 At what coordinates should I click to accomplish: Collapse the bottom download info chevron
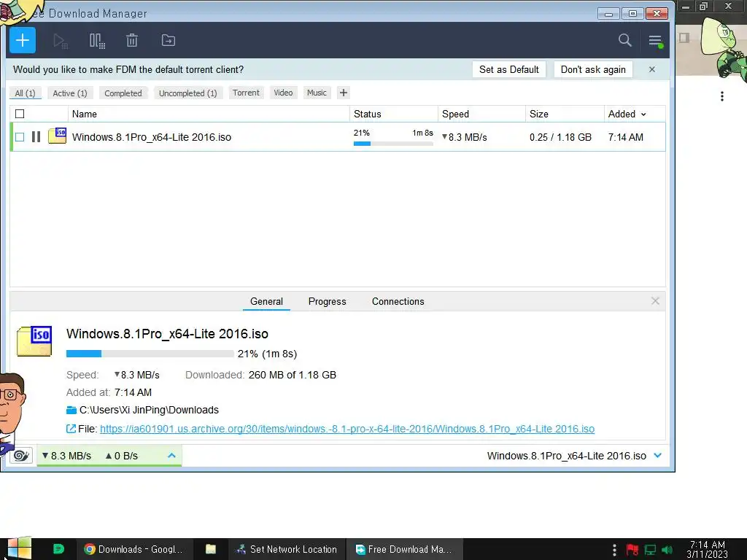click(x=658, y=456)
